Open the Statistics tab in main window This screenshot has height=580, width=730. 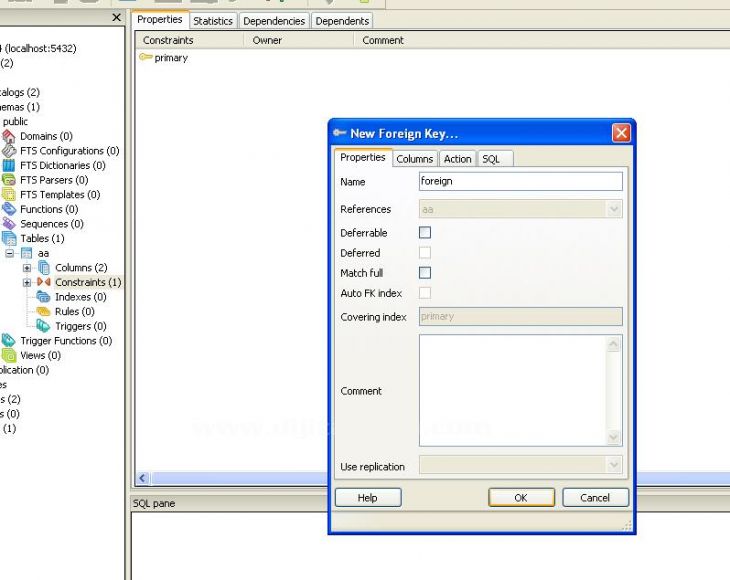(x=213, y=21)
